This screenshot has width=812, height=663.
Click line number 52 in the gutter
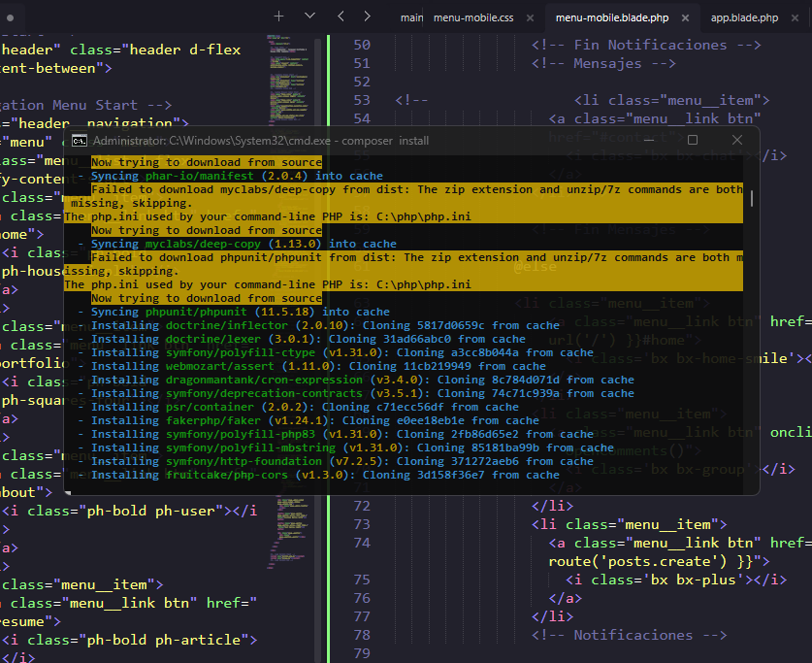[362, 82]
